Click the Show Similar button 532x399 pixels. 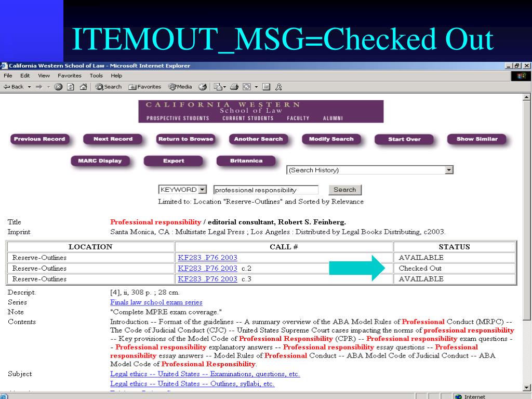coord(477,139)
